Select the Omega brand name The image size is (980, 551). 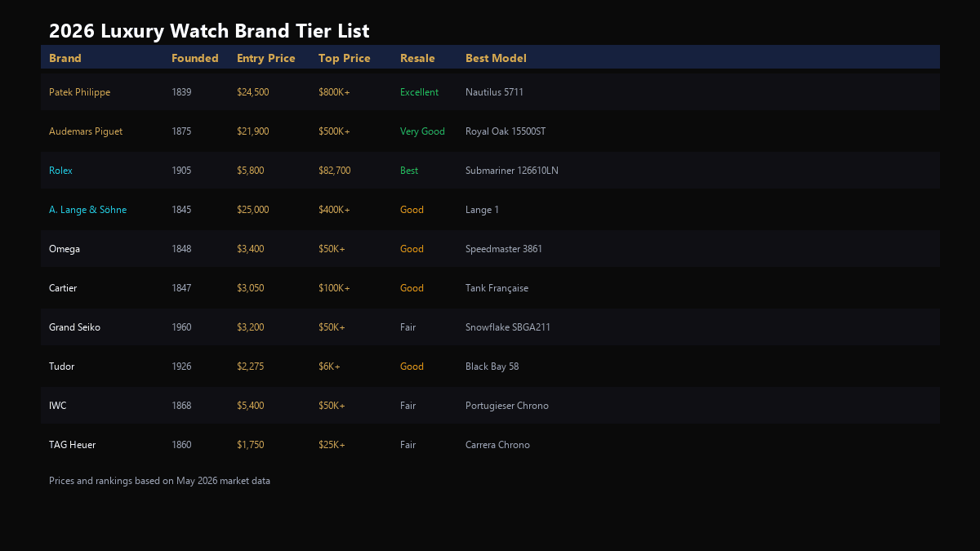[65, 249]
